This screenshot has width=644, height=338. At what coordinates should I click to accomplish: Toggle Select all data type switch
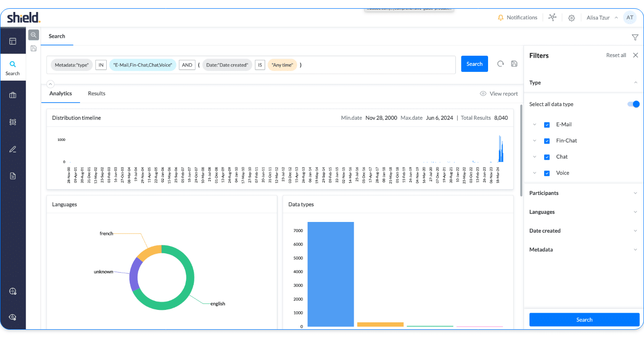tap(633, 104)
